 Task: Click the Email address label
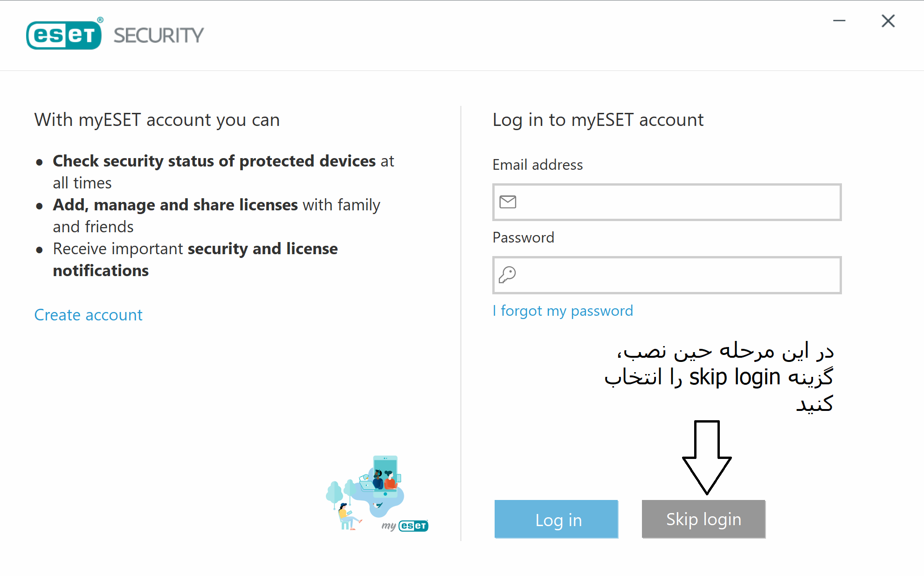coord(538,165)
